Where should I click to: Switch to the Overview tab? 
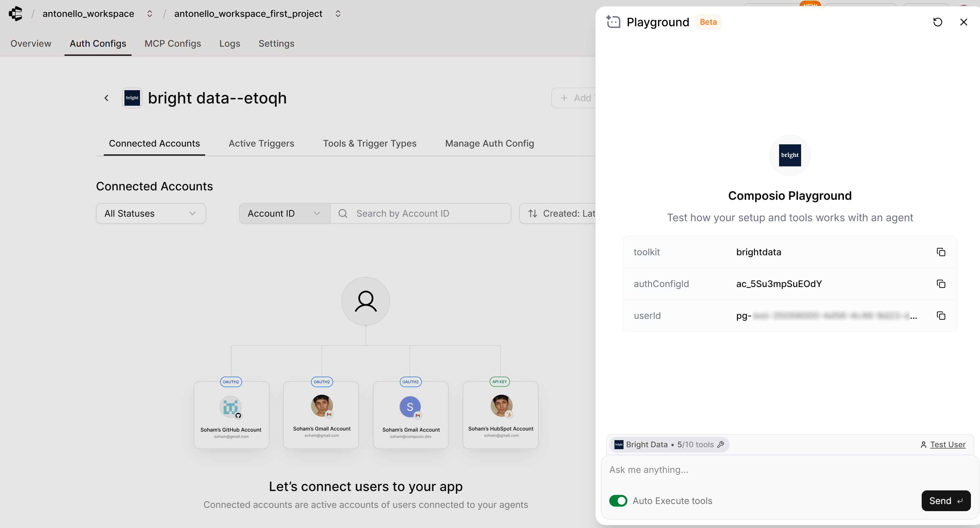(x=30, y=43)
